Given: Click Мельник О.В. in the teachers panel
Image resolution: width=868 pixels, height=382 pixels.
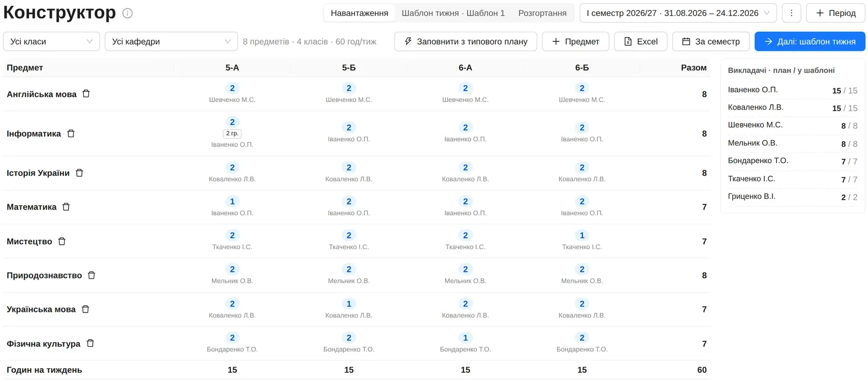Looking at the screenshot, I should coord(792,143).
